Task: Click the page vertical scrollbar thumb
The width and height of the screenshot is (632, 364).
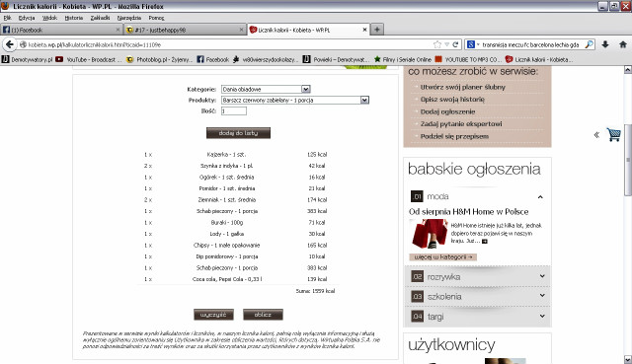Action: (628, 160)
